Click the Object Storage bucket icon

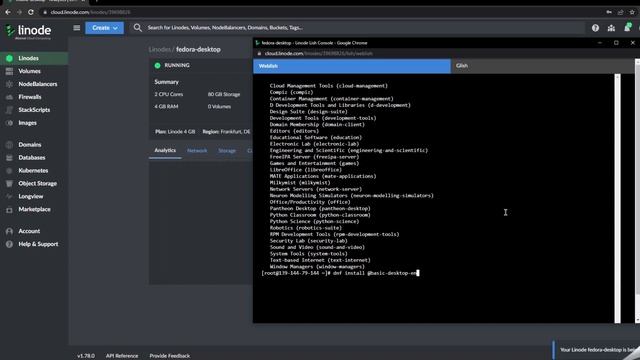coord(9,184)
